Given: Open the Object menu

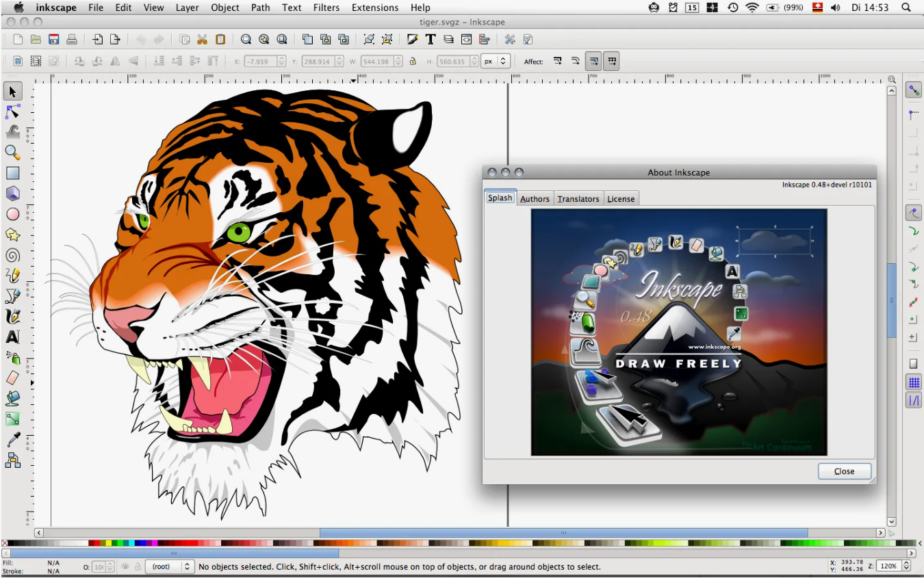Looking at the screenshot, I should (x=225, y=8).
